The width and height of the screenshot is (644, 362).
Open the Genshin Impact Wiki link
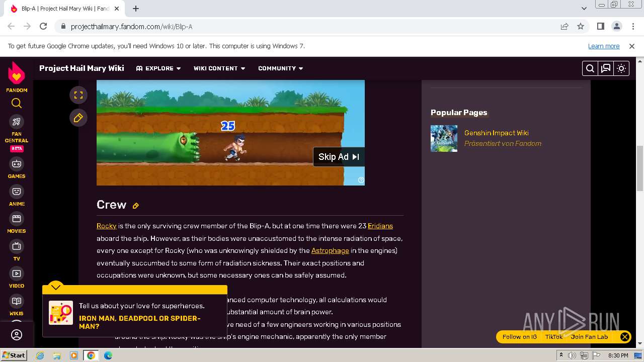[496, 133]
